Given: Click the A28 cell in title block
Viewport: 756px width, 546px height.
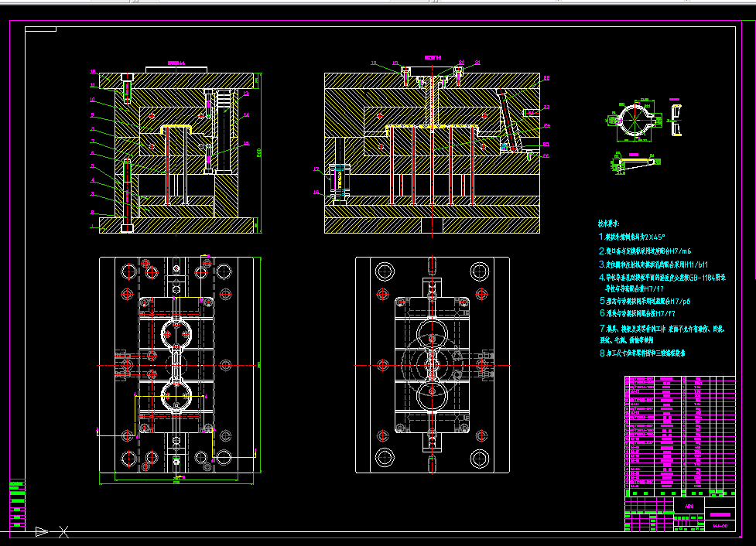Looking at the screenshot, I should 689,506.
